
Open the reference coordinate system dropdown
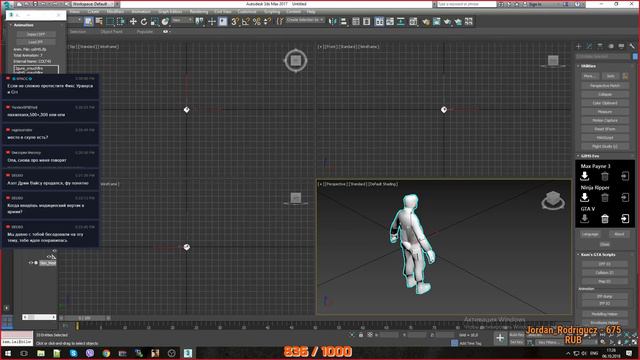pyautogui.click(x=182, y=20)
